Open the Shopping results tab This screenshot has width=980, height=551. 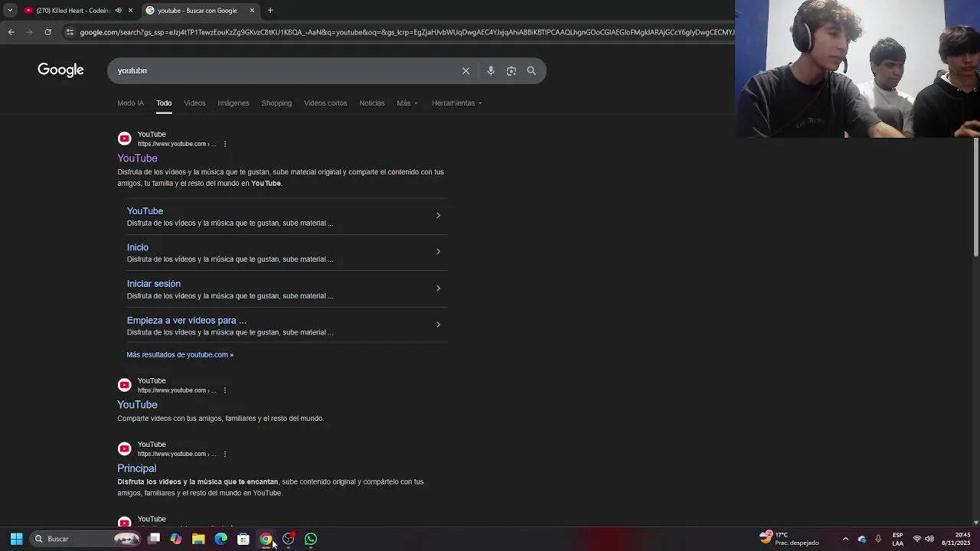276,103
